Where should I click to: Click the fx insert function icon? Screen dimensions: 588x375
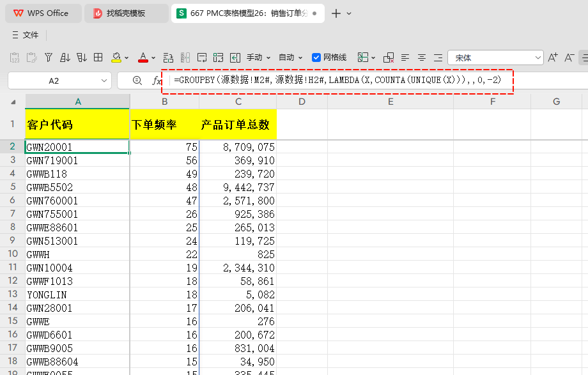click(x=157, y=80)
